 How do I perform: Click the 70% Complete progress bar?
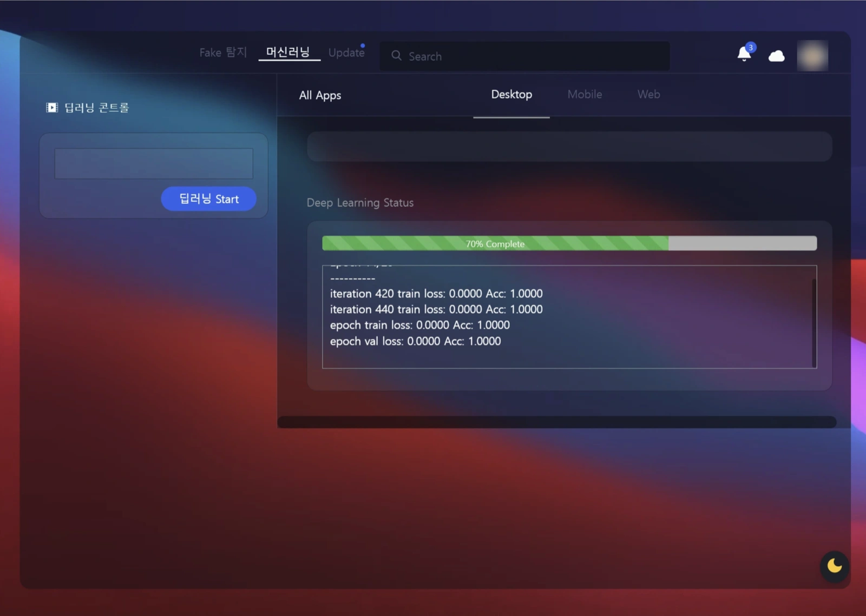coord(569,243)
